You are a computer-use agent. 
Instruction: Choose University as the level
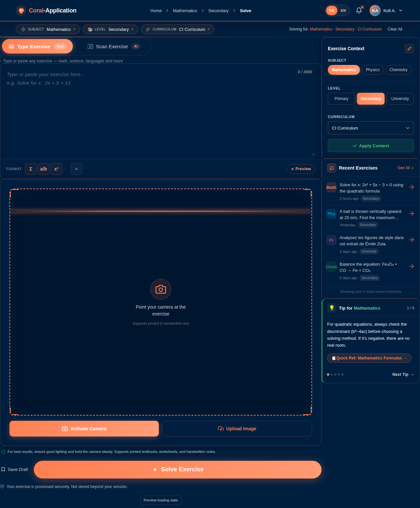400,99
